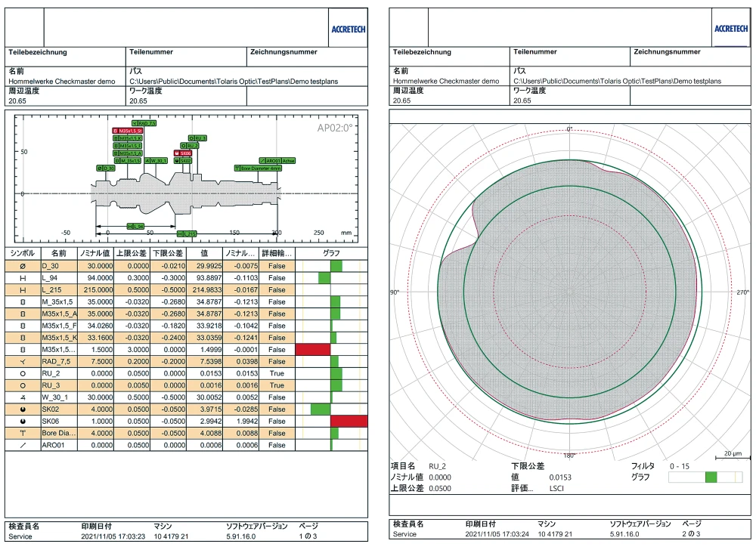This screenshot has width=756, height=550.
Task: Click the radius symbol in the RAD_7,5 row
Action: 23,361
